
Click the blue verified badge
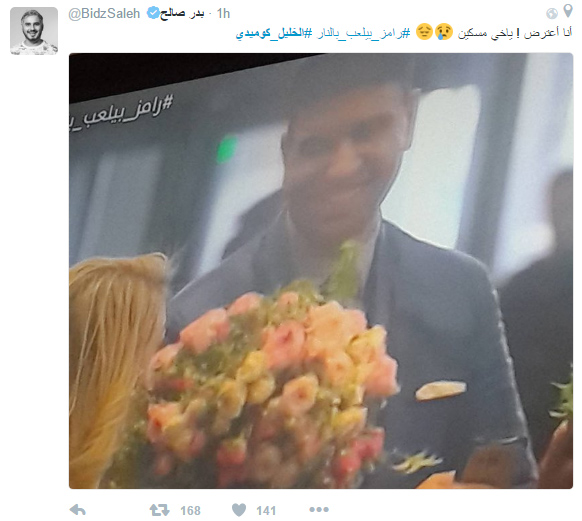point(153,13)
